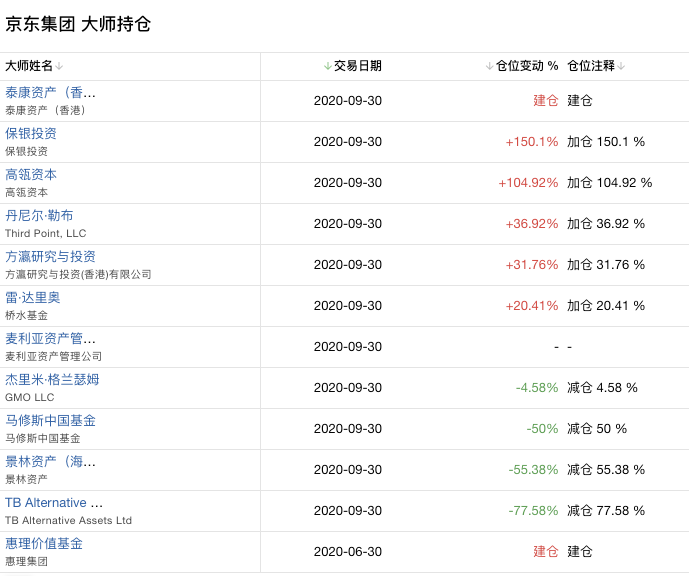Viewport: 689px width, 576px height.
Task: Select the 麦利亚资产管理公司 subtitle text
Action: [x=53, y=356]
